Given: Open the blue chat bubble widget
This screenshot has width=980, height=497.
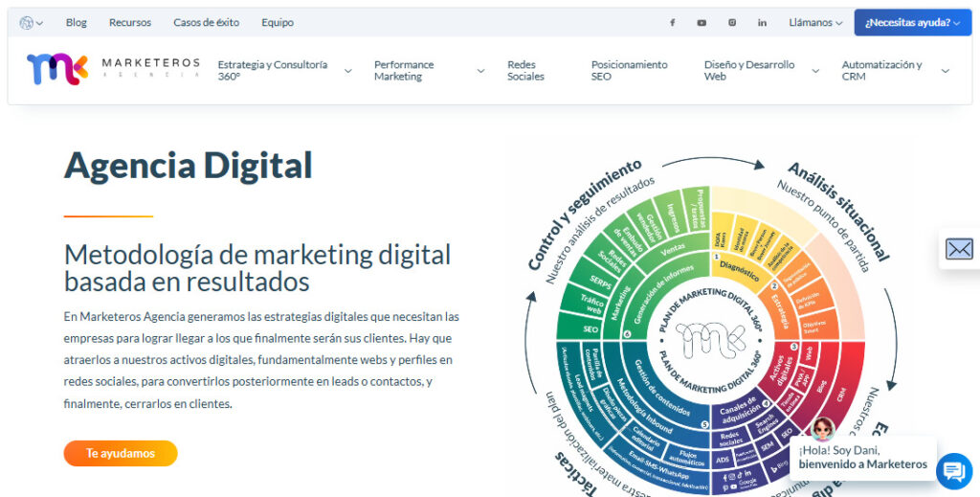Looking at the screenshot, I should (x=954, y=471).
